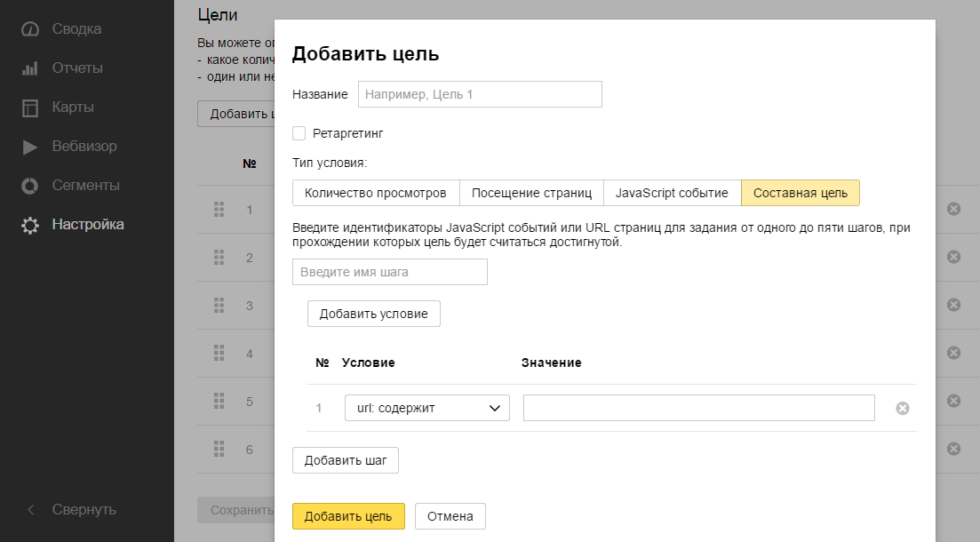Click the Сегменты donut icon

point(30,186)
